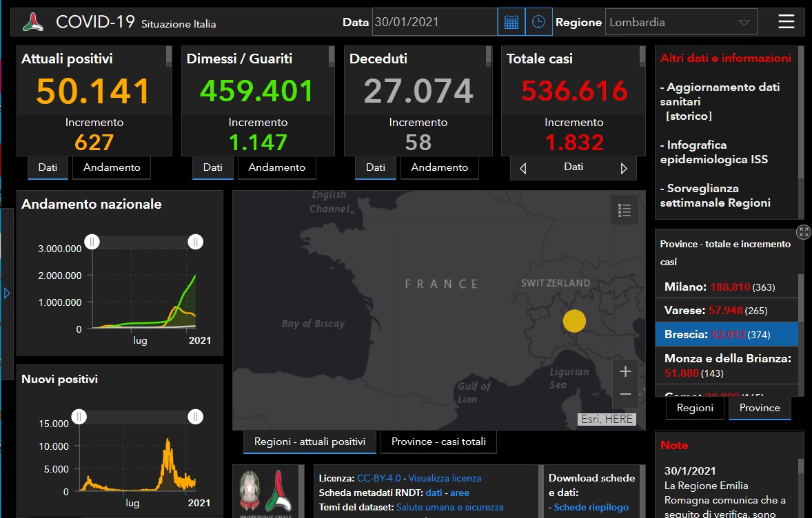812x518 pixels.
Task: Open the hamburger menu at top right
Action: (786, 22)
